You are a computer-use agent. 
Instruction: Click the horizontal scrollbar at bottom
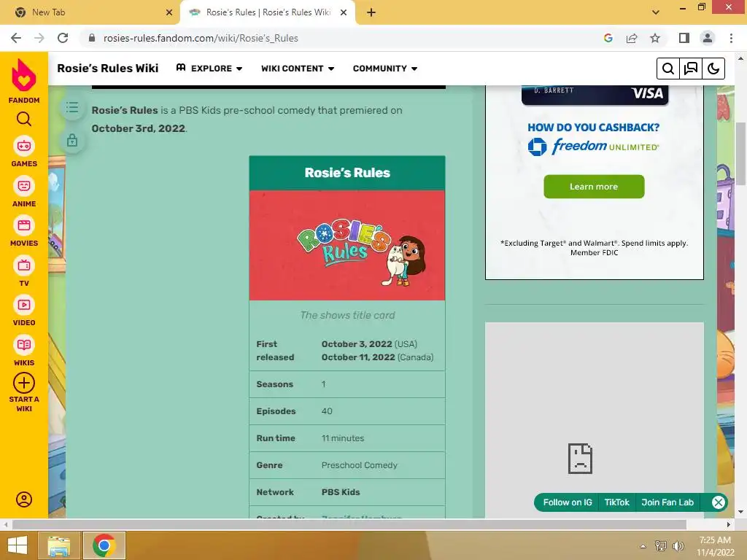click(x=349, y=525)
